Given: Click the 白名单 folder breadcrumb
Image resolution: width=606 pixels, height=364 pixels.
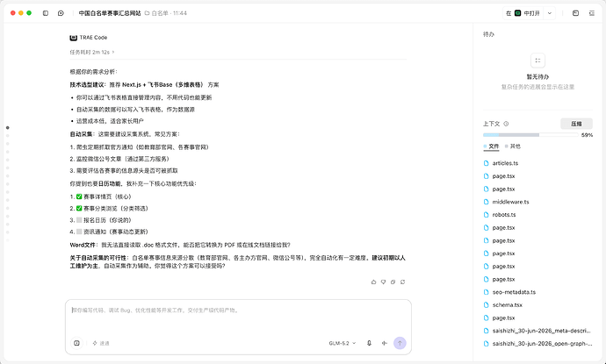Looking at the screenshot, I should pos(157,13).
